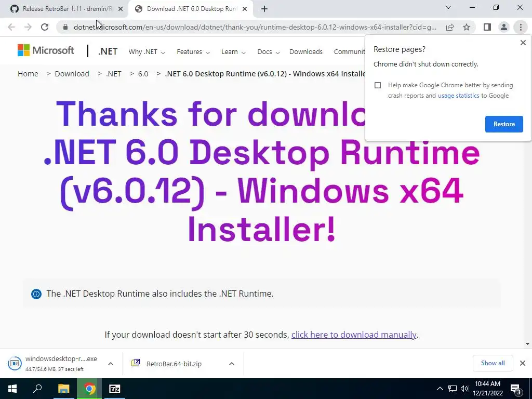The height and width of the screenshot is (399, 532).
Task: Open the network tray icon
Action: 453,389
